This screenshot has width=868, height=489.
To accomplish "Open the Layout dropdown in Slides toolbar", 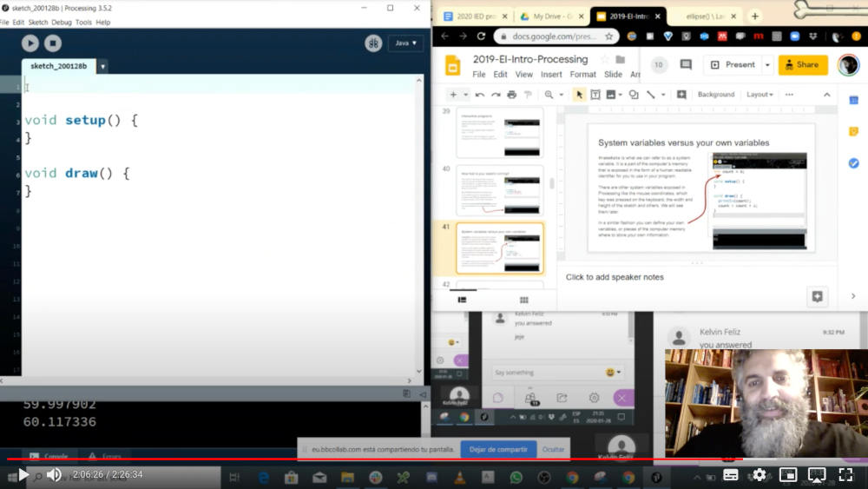I will point(759,95).
